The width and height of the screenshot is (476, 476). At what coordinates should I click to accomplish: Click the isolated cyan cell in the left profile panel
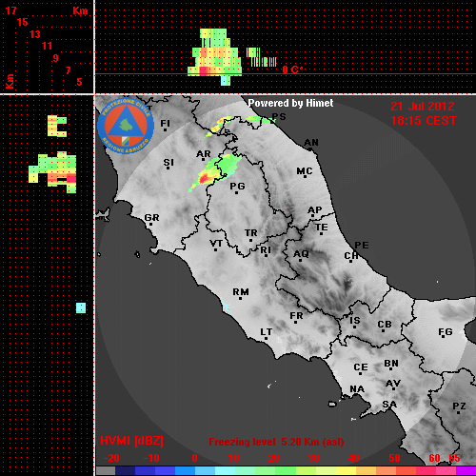[81, 307]
